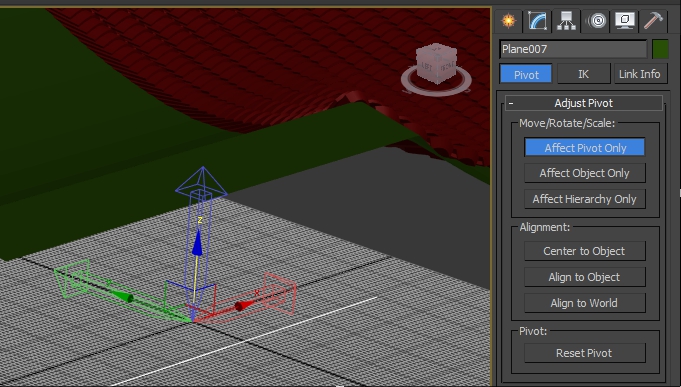Click the ViewCube in the viewport

click(436, 64)
